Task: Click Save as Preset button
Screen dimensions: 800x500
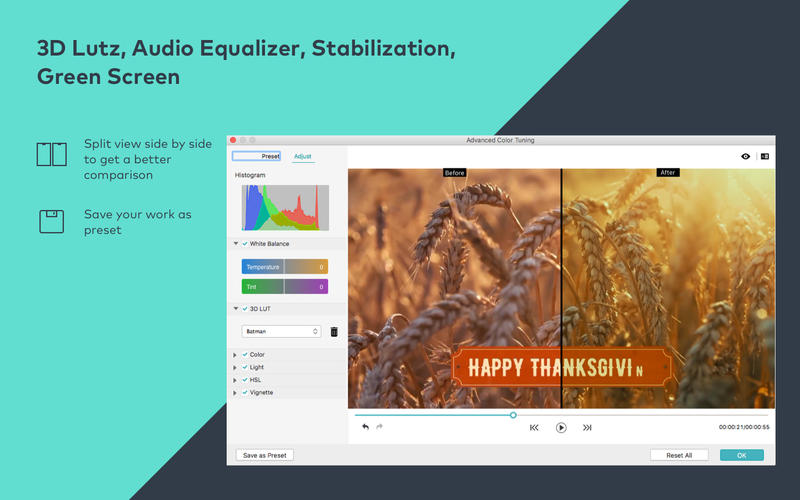Action: coord(265,455)
